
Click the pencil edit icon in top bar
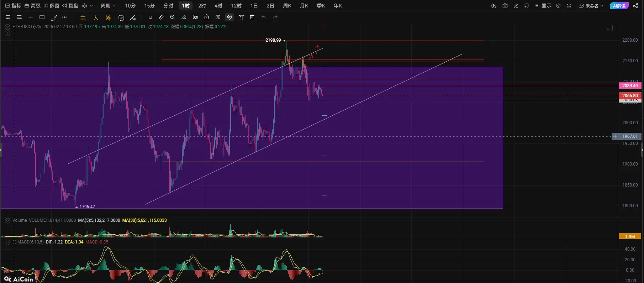516,6
